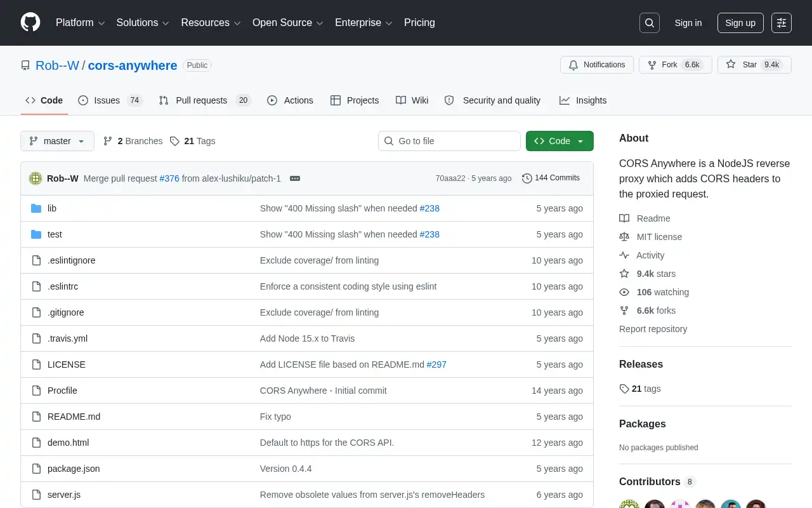Click the Sign up button
The image size is (812, 508).
740,23
